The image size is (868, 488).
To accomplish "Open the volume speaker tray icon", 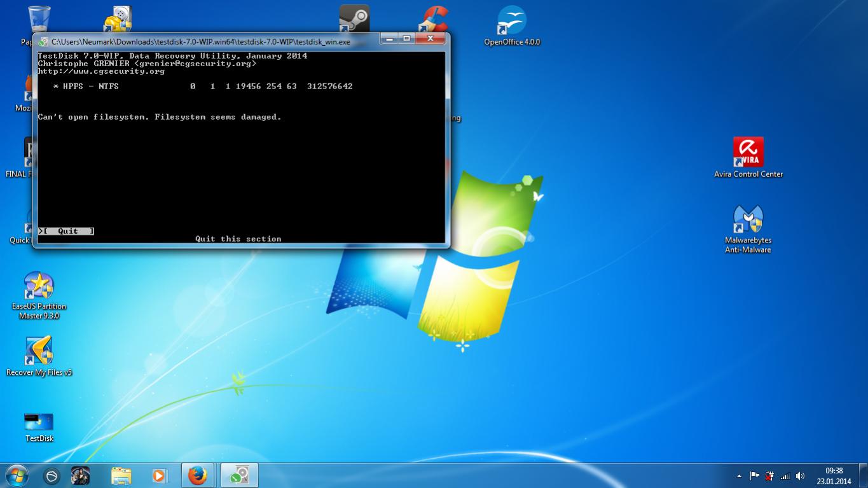I will click(x=801, y=476).
